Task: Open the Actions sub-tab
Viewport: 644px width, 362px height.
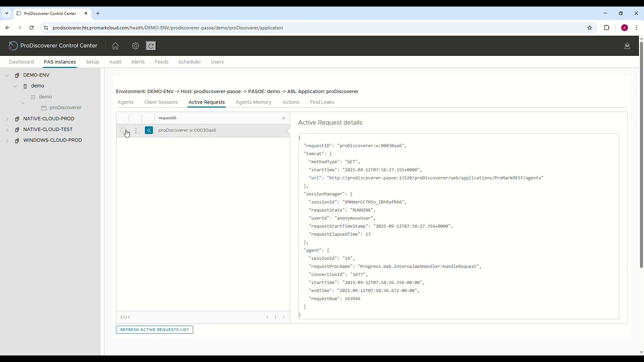Action: pos(291,102)
